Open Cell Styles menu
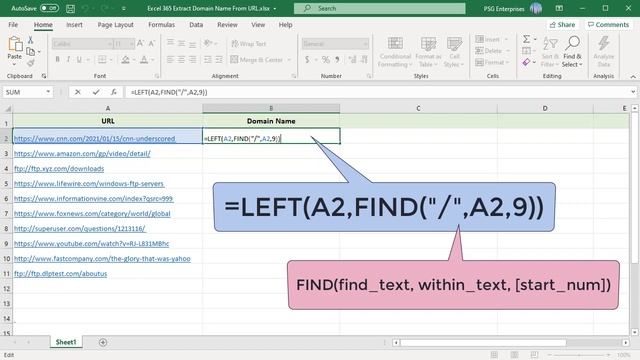640x360 pixels. [454, 52]
